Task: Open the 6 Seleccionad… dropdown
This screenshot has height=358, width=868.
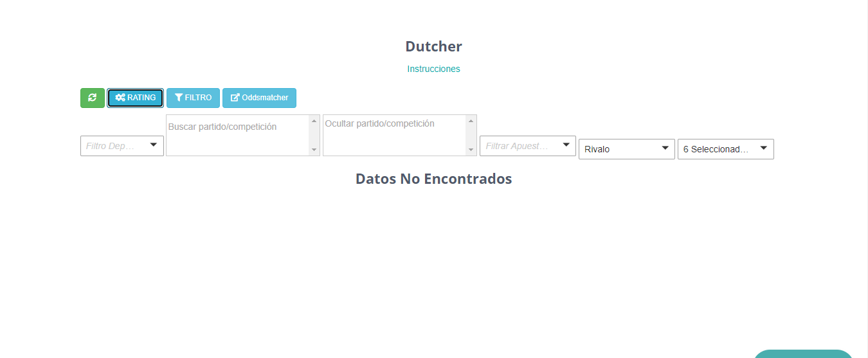Action: 726,149
